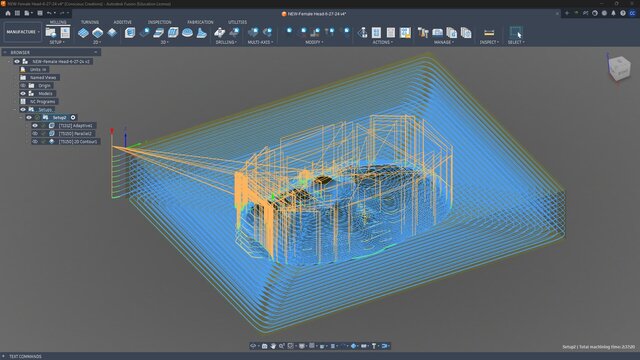Expand the 3D milling panel dropdown
Viewport: 640px width, 360px height.
tap(165, 42)
